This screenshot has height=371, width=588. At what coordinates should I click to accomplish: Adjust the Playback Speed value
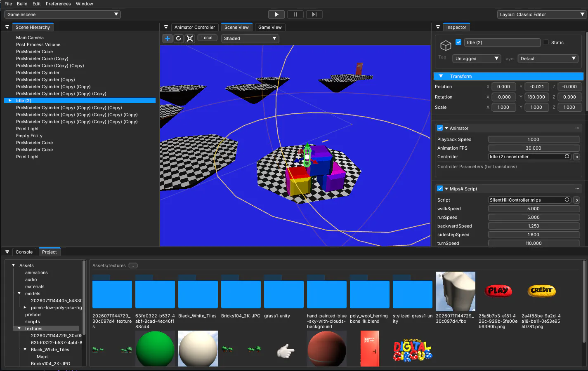(534, 139)
